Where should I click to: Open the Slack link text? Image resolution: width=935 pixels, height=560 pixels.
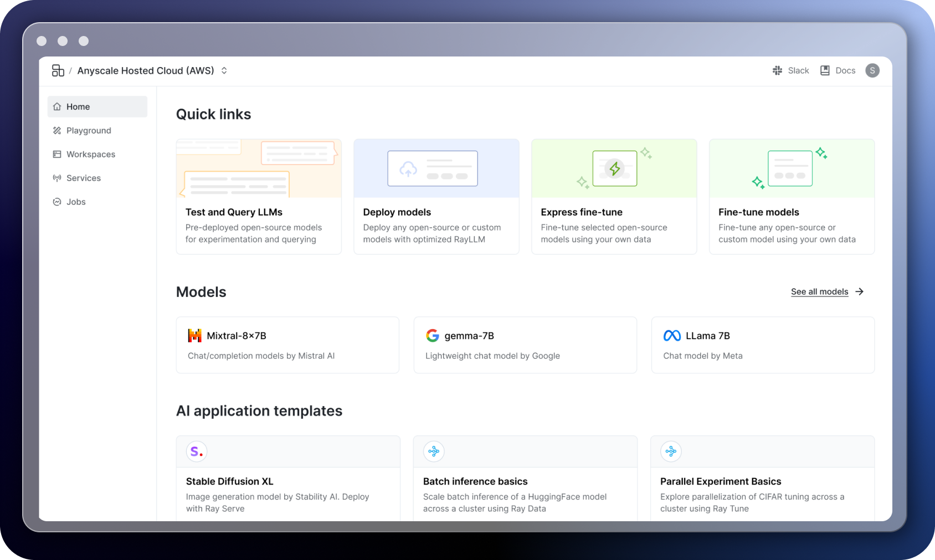tap(798, 70)
